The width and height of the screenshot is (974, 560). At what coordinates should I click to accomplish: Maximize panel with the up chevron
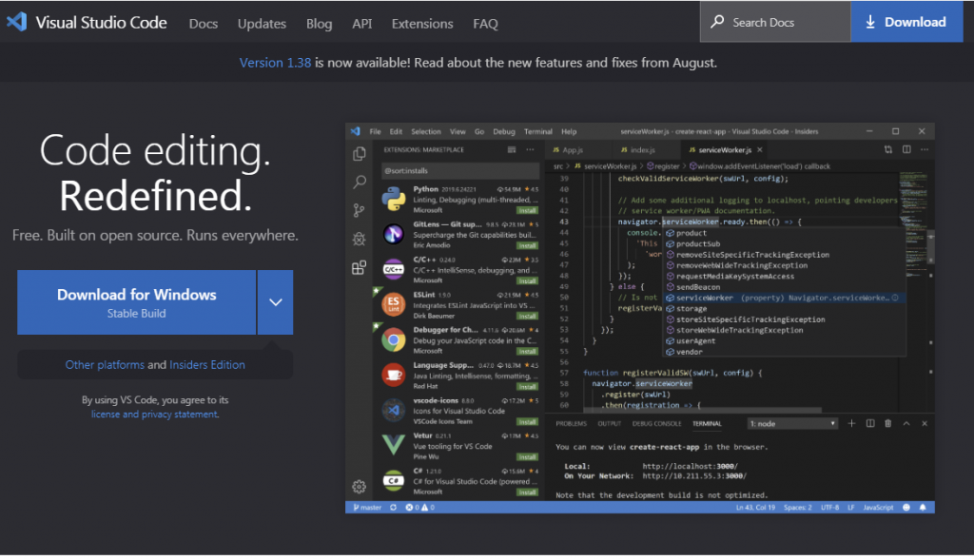[906, 423]
